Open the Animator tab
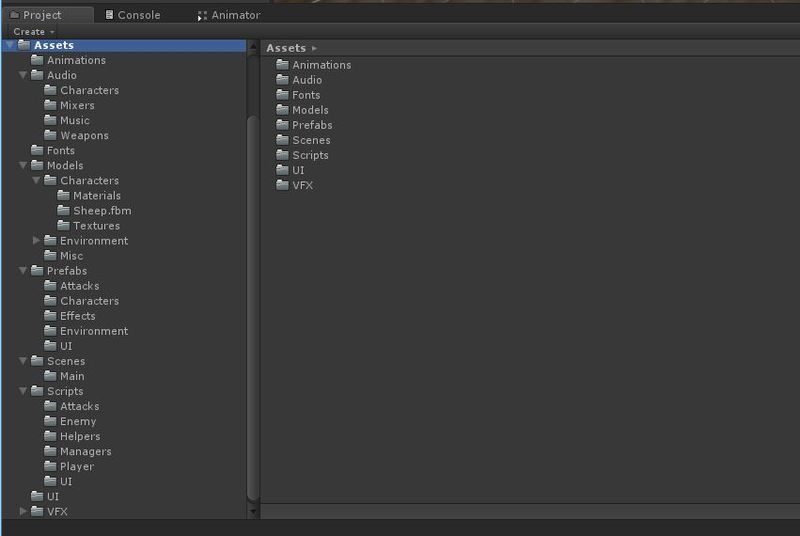Screen dimensions: 800x536 (x=229, y=15)
